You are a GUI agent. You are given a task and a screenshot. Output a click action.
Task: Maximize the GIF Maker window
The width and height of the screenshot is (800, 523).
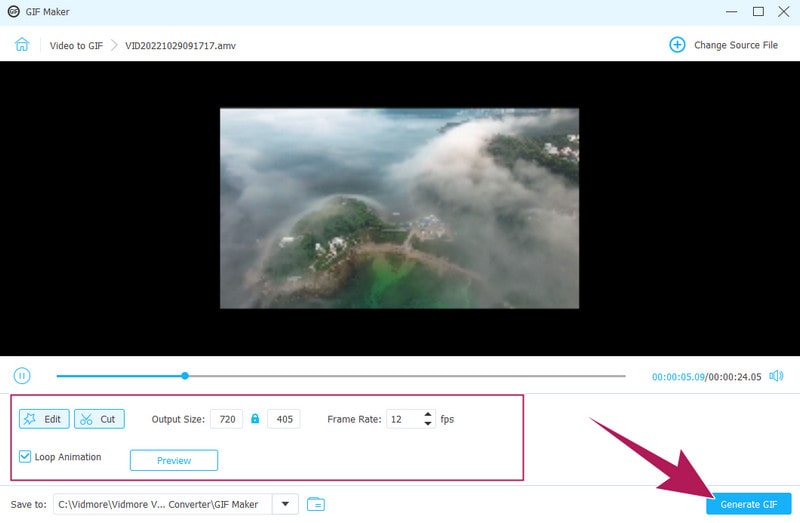758,11
